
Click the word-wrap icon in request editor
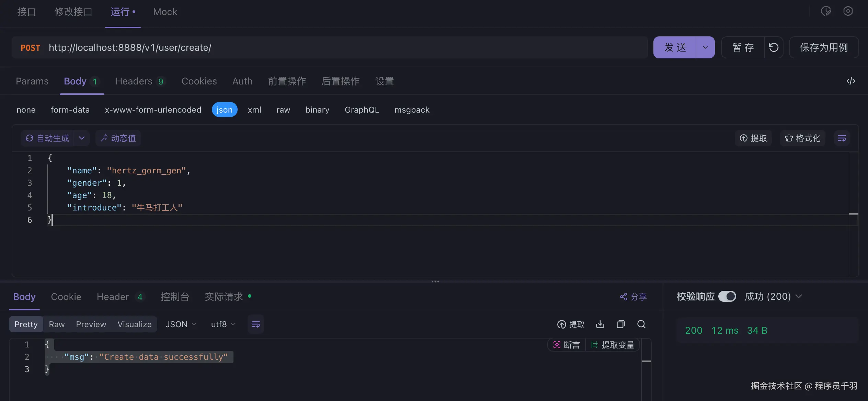842,138
